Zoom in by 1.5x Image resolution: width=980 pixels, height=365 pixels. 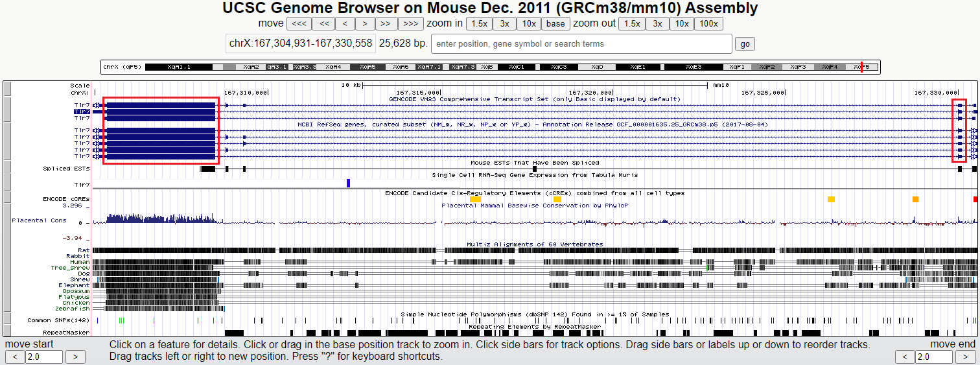coord(479,24)
